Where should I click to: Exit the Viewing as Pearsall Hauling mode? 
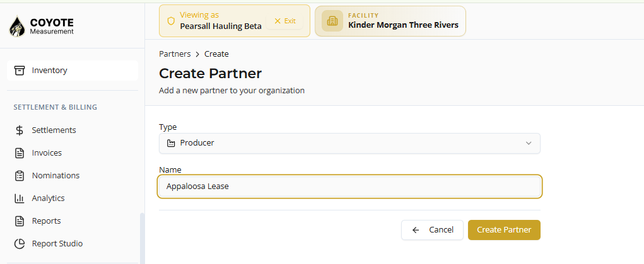click(284, 21)
